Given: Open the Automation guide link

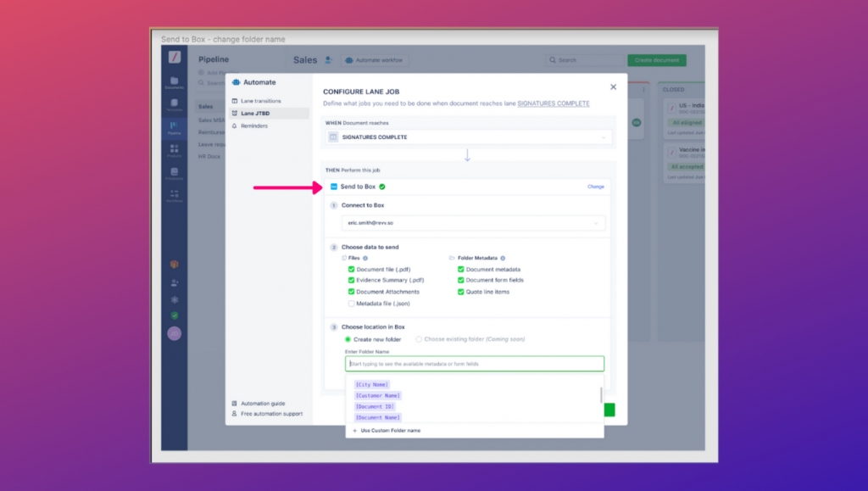Looking at the screenshot, I should (263, 404).
